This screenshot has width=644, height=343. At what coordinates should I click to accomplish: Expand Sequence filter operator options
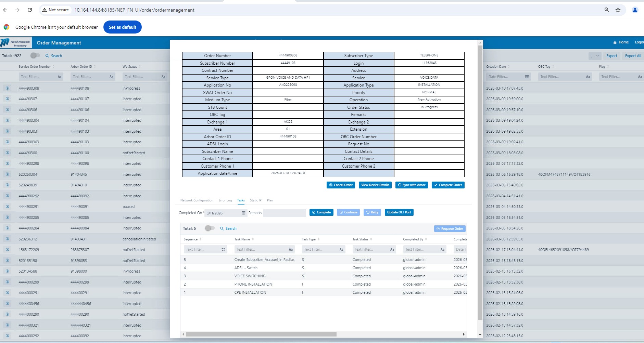[x=223, y=249]
